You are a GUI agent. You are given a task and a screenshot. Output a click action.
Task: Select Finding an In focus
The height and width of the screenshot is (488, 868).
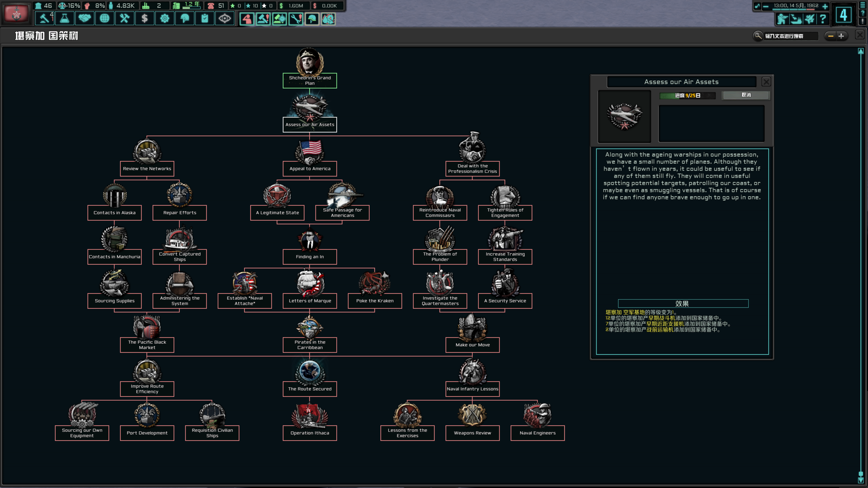click(310, 257)
